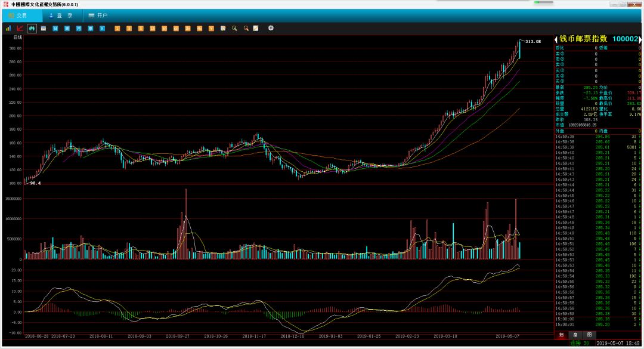Click the 日线 chart period label
This screenshot has height=349, width=644.
point(18,38)
